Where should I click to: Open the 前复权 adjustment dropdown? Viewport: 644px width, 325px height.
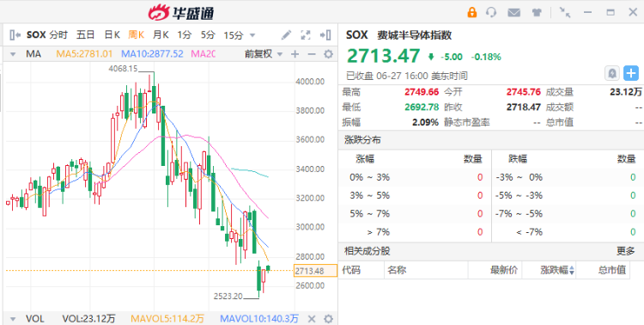pos(264,54)
